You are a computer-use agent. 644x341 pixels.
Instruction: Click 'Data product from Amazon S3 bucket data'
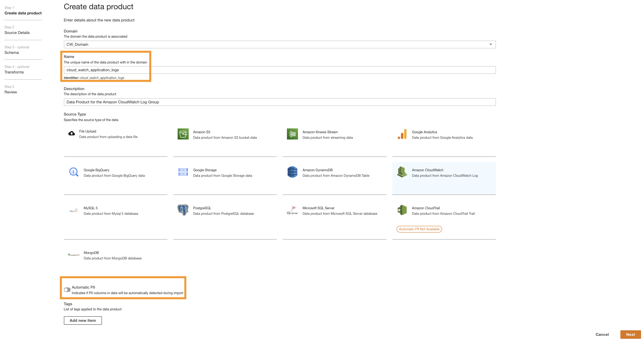tap(225, 138)
